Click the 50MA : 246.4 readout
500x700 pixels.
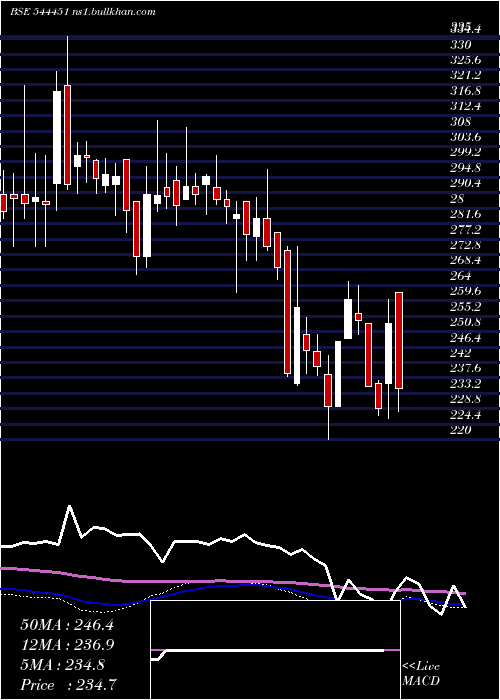67,624
